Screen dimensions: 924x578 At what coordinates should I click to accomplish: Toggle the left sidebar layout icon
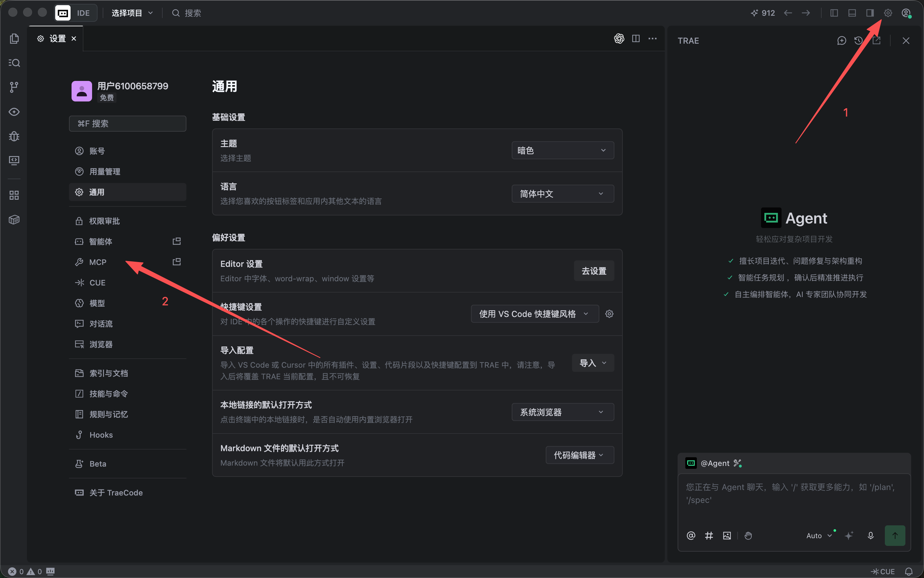pyautogui.click(x=834, y=13)
